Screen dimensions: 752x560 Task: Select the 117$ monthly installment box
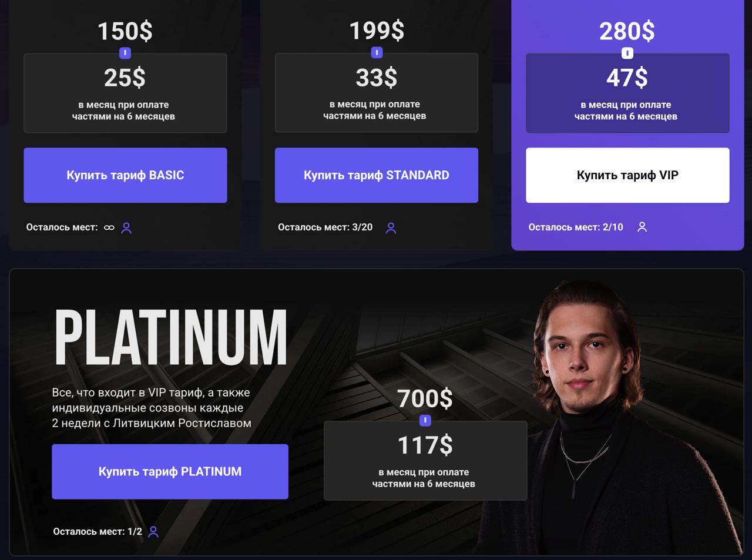click(x=425, y=461)
